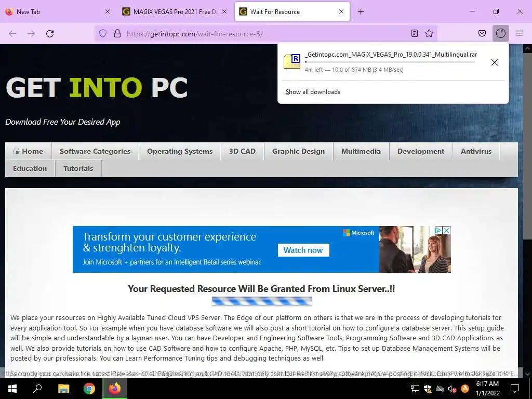
Task: Open the Firefox hamburger menu
Action: pos(520,33)
